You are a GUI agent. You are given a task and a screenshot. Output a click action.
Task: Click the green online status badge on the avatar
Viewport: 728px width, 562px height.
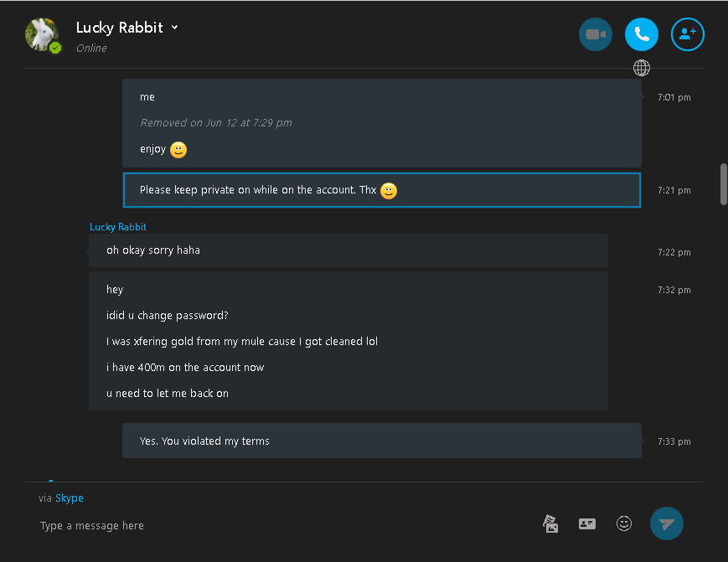tap(55, 48)
